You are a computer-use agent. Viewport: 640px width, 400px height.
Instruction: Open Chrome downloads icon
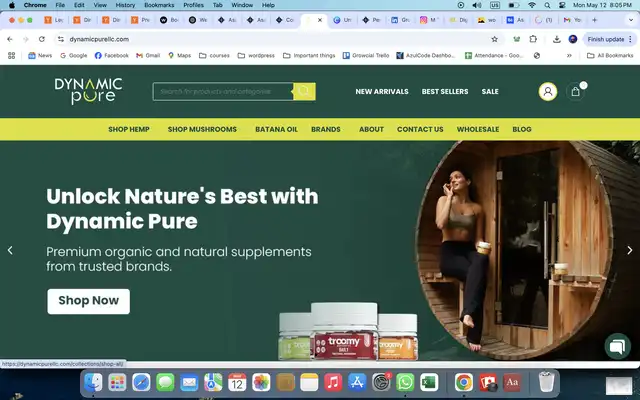tap(556, 39)
